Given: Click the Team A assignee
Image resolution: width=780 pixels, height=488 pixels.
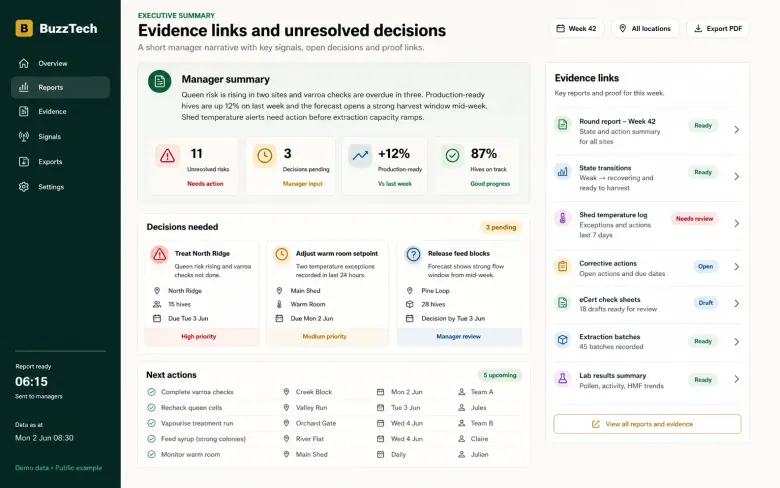Looking at the screenshot, I should point(482,392).
